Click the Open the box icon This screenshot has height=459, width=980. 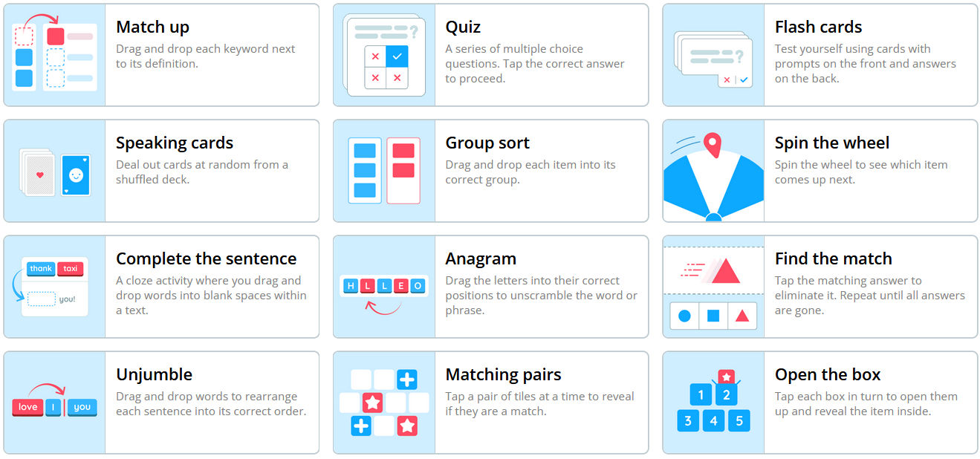click(x=713, y=403)
